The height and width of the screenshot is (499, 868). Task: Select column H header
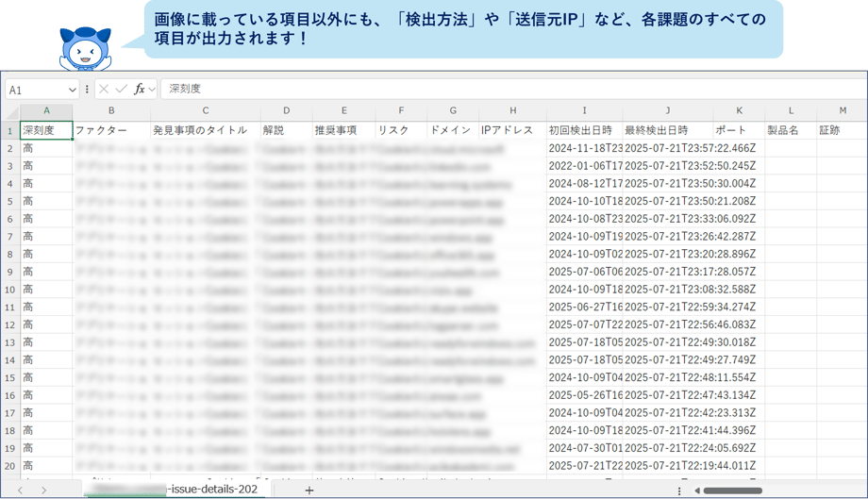pos(512,110)
